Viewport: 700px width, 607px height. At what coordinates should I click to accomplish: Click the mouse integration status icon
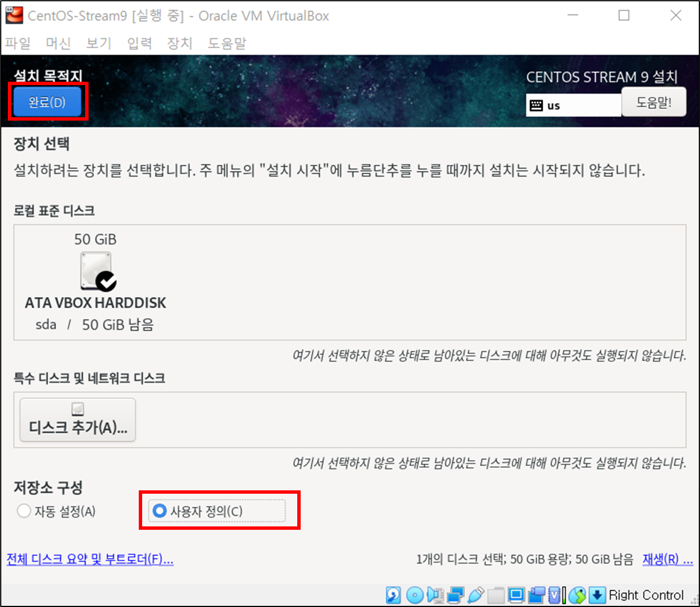[x=577, y=595]
